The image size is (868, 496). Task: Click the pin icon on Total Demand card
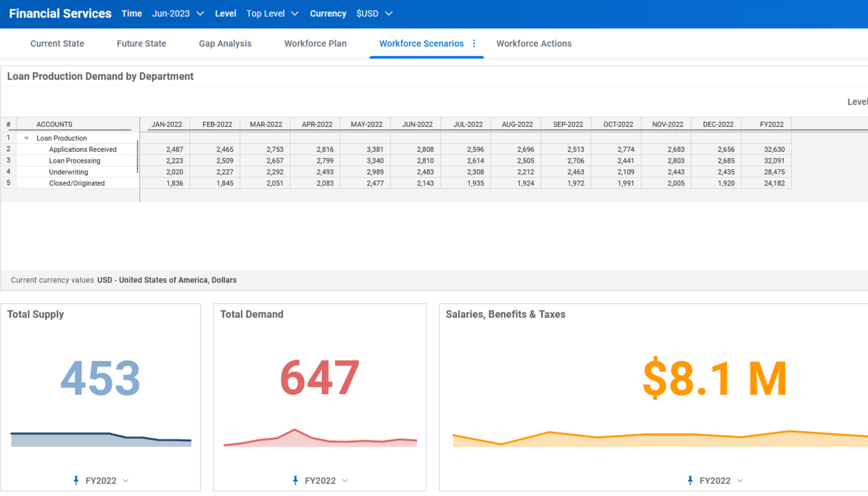pos(296,480)
